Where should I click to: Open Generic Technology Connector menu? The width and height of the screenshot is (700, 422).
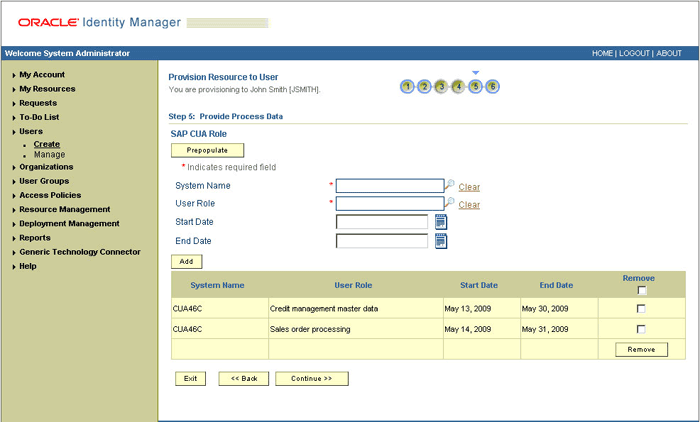tap(80, 252)
